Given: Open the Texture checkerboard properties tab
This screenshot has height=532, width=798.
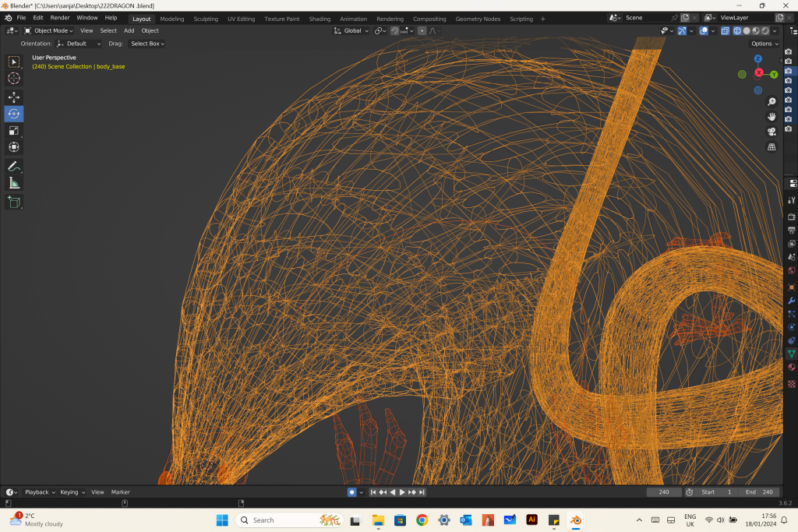Looking at the screenshot, I should [792, 384].
